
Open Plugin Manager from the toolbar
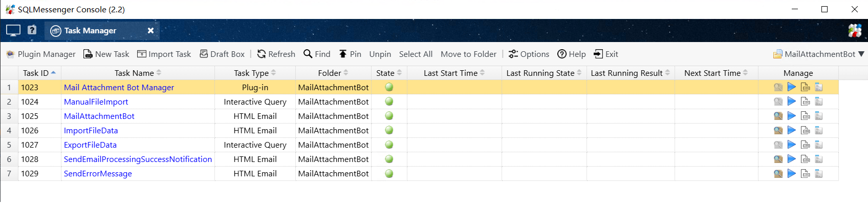(x=40, y=54)
